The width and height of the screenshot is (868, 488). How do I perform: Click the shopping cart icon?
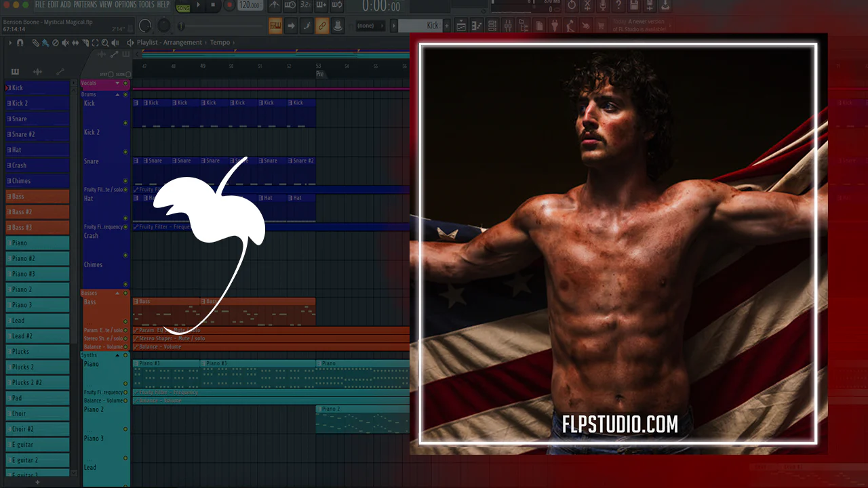point(601,26)
